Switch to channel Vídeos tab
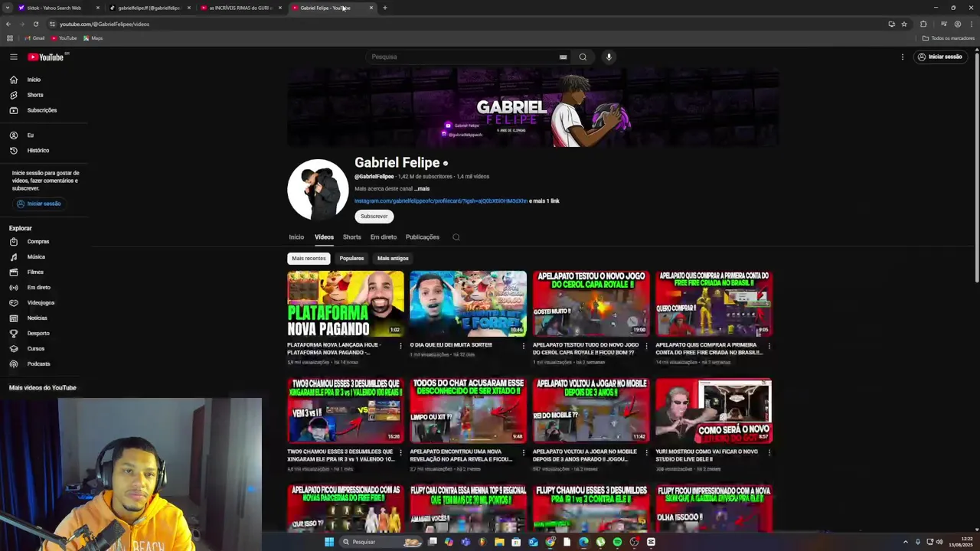Viewport: 980px width, 551px height. tap(324, 237)
